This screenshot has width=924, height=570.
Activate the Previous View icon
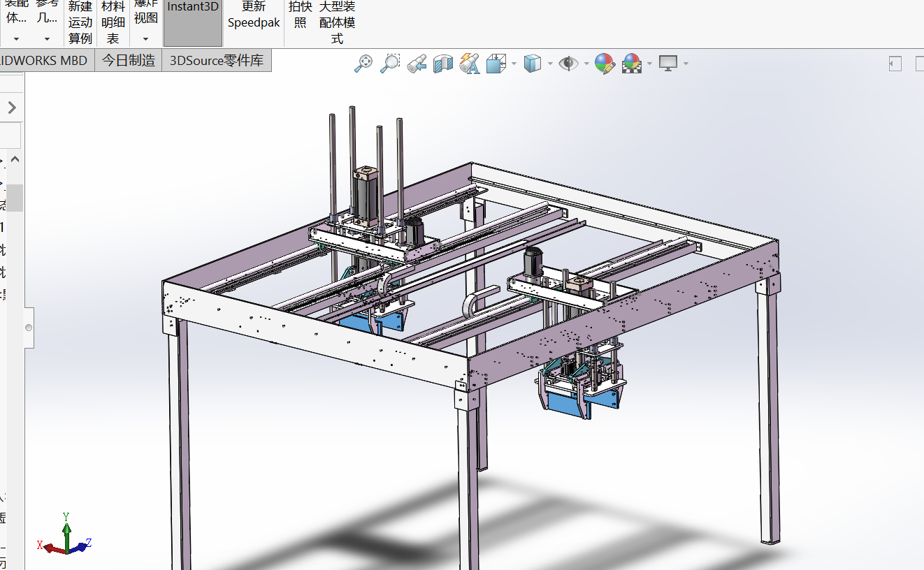417,64
